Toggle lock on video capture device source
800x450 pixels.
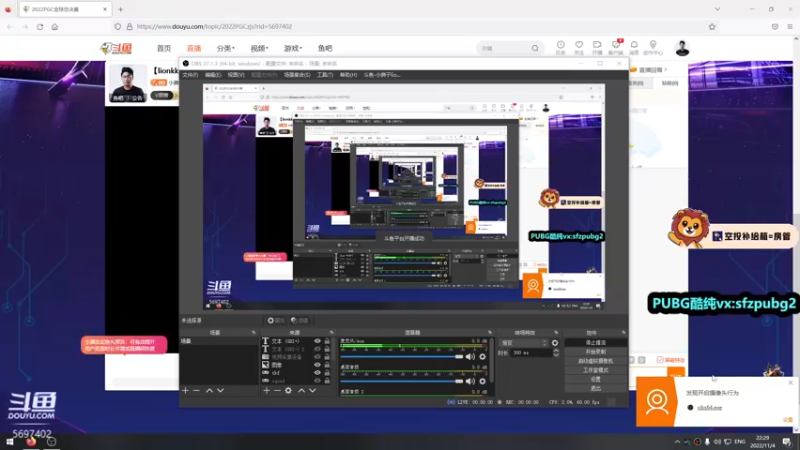click(x=327, y=357)
